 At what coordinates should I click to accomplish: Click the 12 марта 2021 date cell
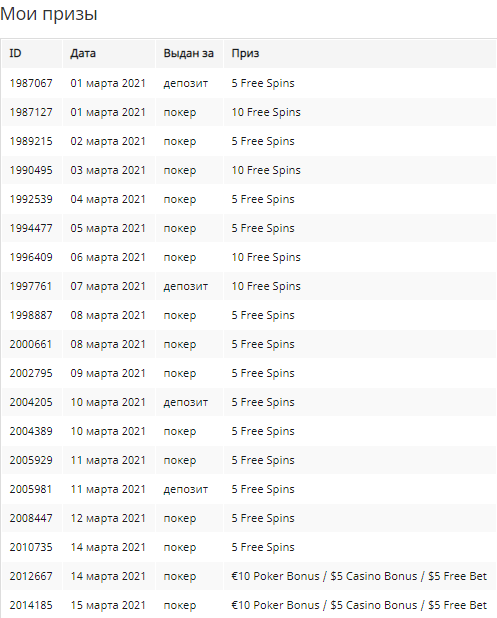point(108,518)
